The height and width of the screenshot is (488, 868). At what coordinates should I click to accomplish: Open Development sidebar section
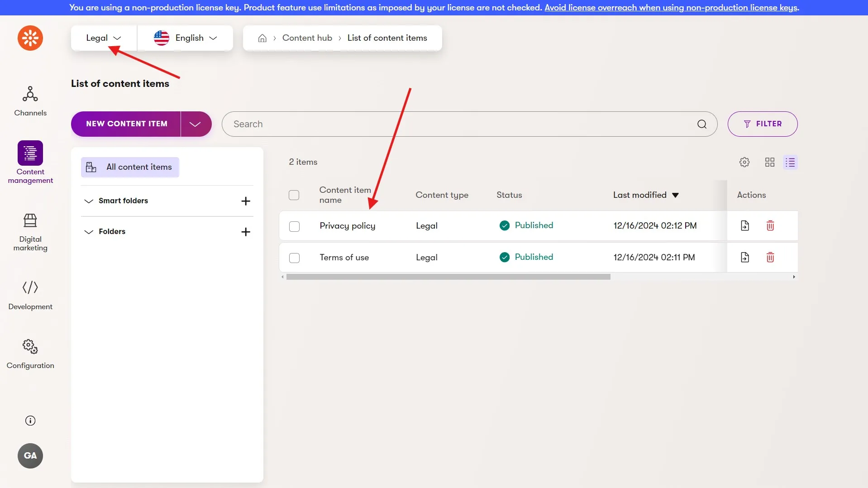click(x=30, y=295)
